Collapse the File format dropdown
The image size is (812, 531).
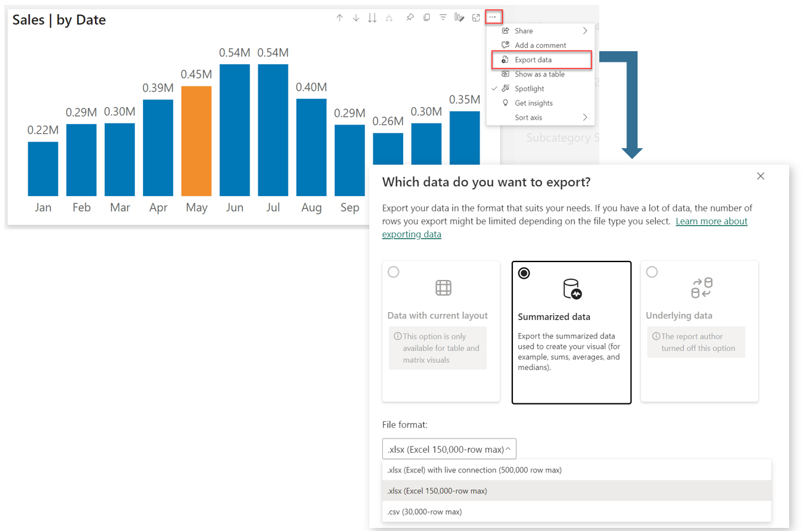point(449,449)
